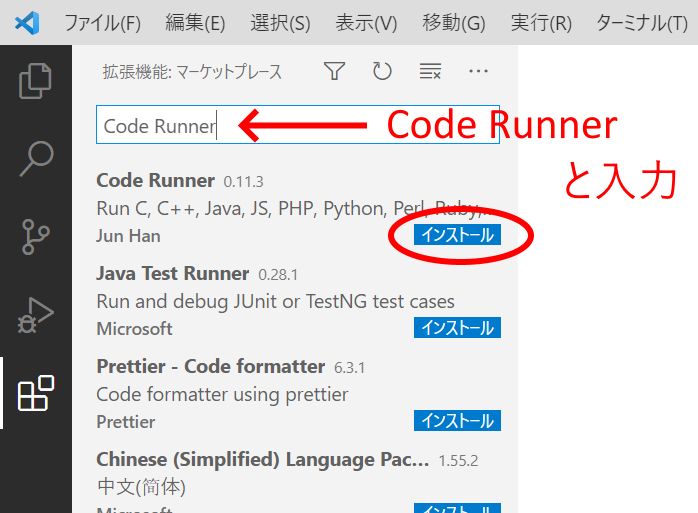This screenshot has width=698, height=513.
Task: Click the VS Code logo icon
Action: pos(27,22)
